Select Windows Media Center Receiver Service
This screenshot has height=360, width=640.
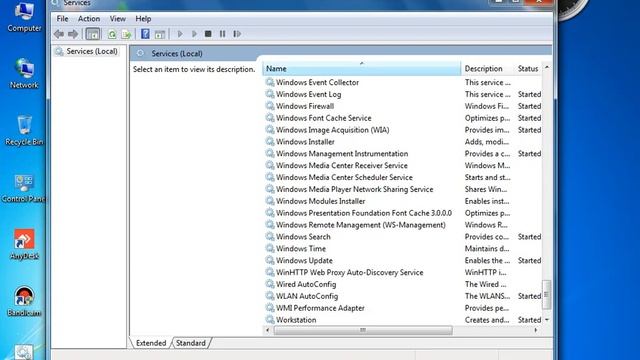(342, 165)
